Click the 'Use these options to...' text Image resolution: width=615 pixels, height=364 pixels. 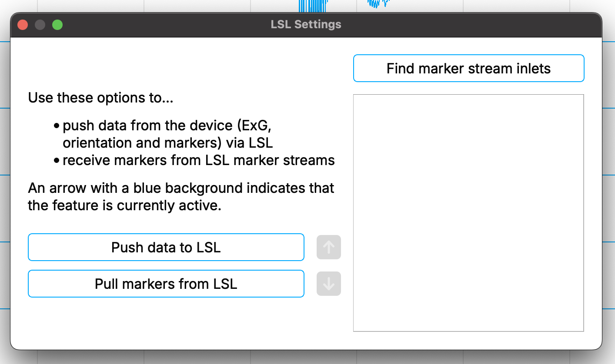pos(100,98)
